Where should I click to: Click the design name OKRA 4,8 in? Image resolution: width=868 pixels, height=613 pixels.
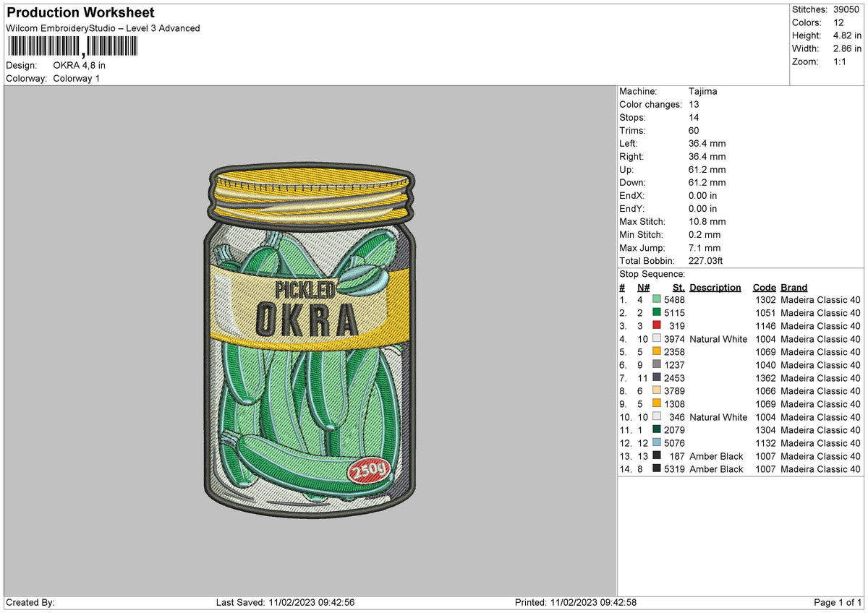(80, 65)
